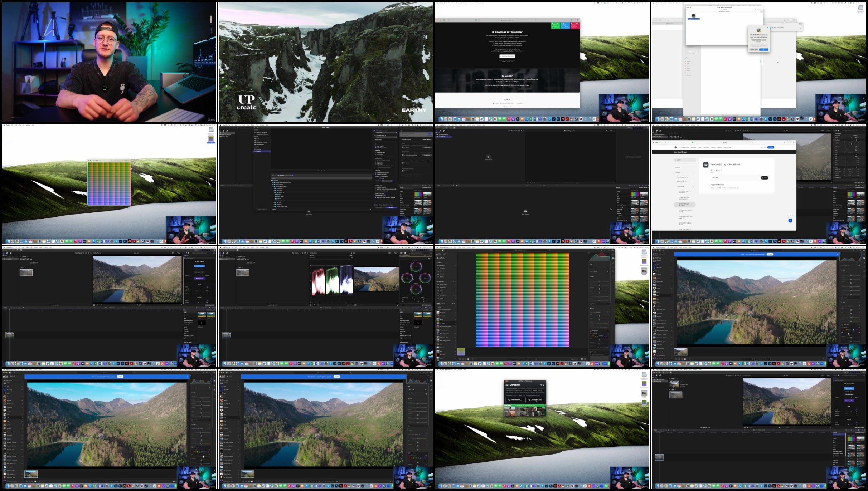This screenshot has height=491, width=868.
Task: Open Where to Buy in DJI top navigation
Action: click(x=727, y=147)
